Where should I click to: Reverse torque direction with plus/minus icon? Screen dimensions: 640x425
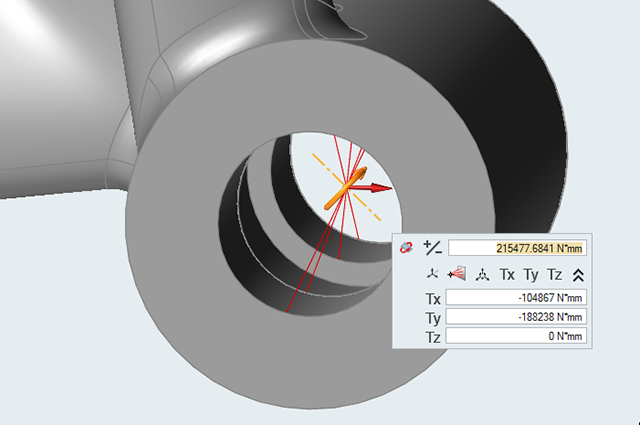pyautogui.click(x=432, y=247)
